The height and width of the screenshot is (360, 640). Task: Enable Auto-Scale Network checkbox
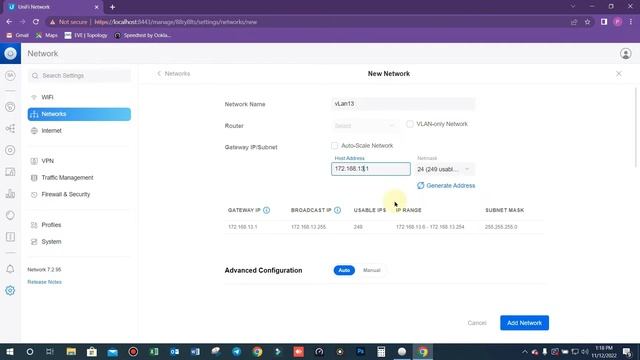coord(335,146)
